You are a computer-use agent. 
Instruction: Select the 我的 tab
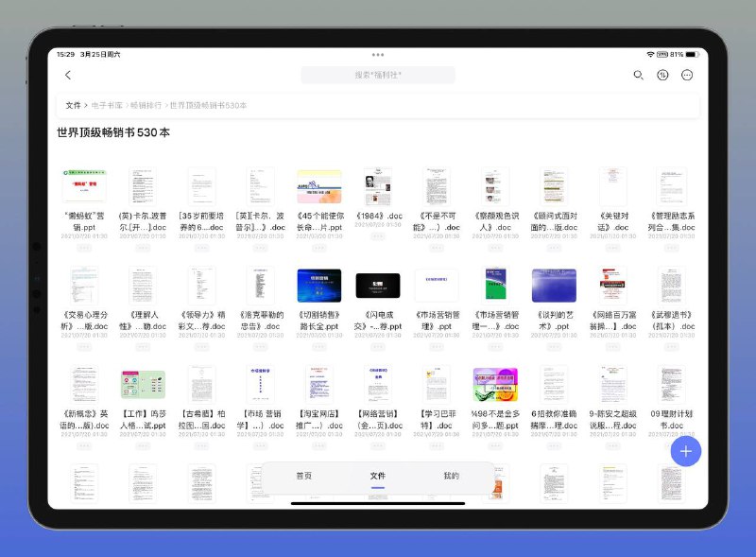click(452, 475)
